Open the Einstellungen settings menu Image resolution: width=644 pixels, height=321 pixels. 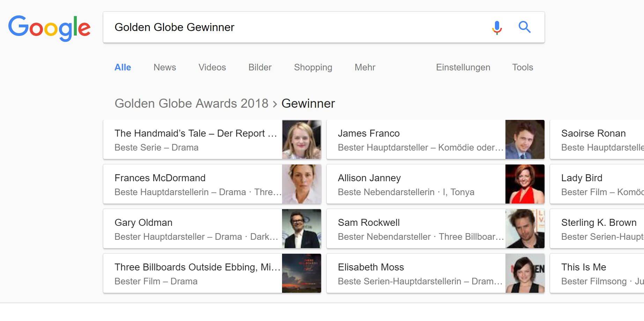(463, 67)
